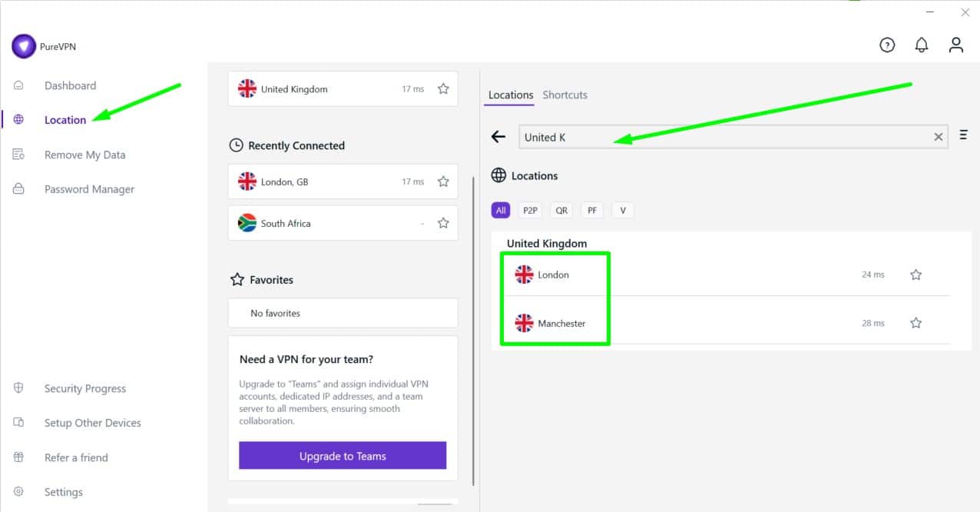The width and height of the screenshot is (980, 512).
Task: Favorite United Kingdom with the star
Action: [x=443, y=89]
